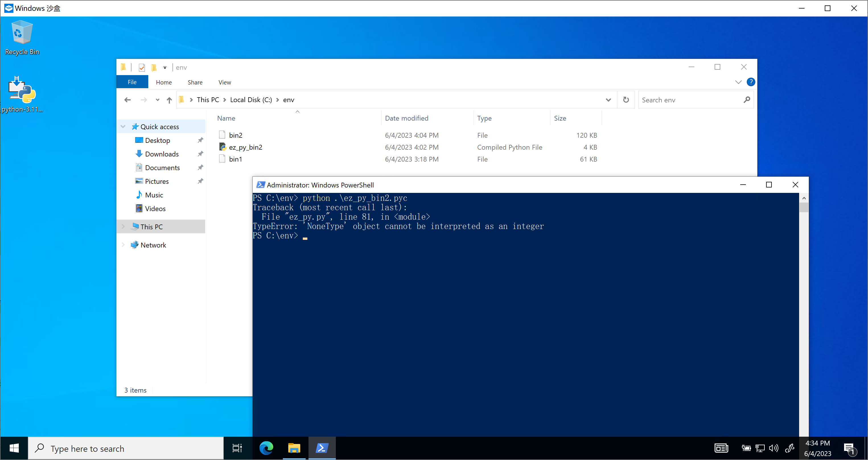Select Network in the navigation pane

pyautogui.click(x=153, y=245)
